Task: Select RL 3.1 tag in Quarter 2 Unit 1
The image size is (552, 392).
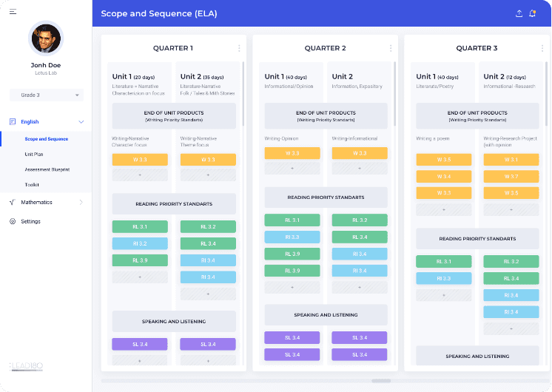Action: click(292, 220)
